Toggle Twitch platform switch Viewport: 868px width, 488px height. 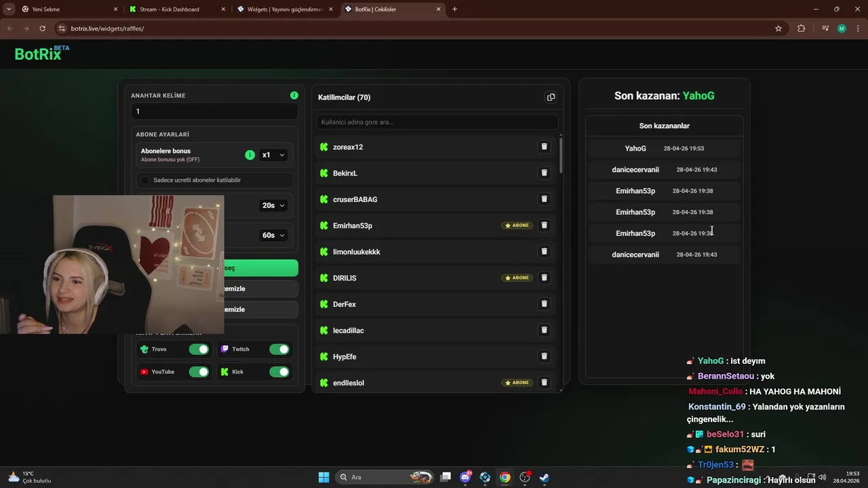point(279,349)
